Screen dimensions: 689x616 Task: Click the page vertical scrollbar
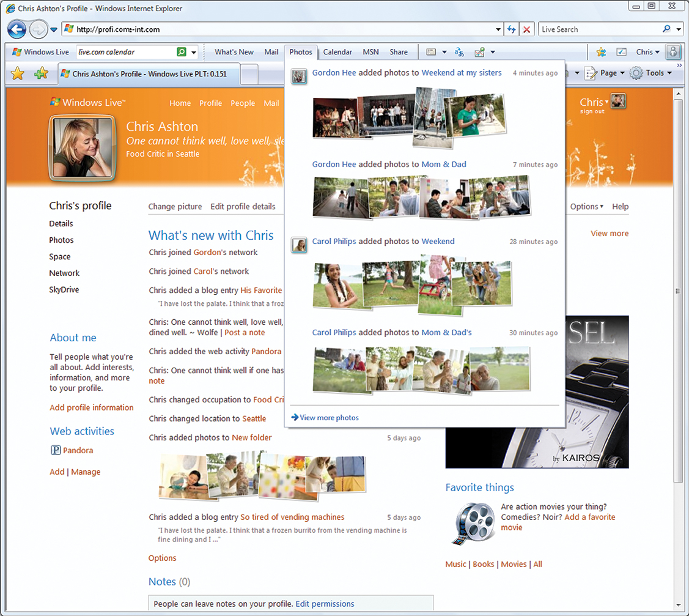point(677,291)
